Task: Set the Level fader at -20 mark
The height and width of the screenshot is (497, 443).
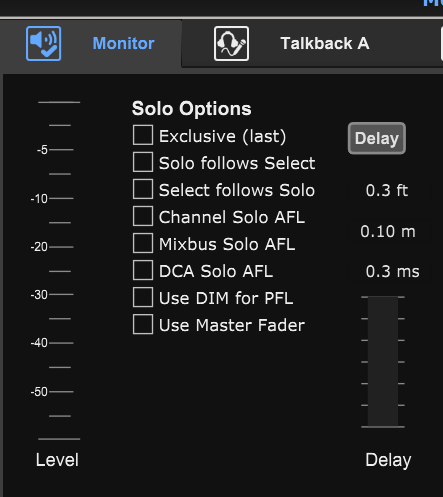Action: click(x=61, y=247)
